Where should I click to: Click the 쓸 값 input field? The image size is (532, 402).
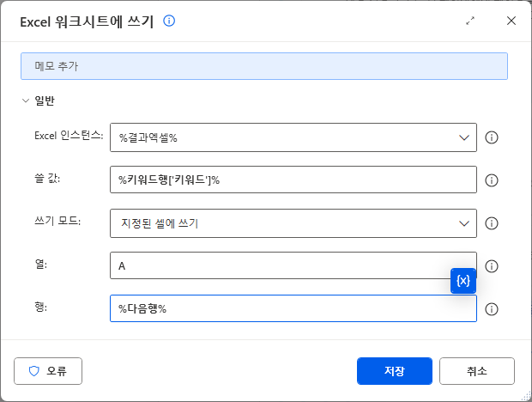pyautogui.click(x=293, y=180)
